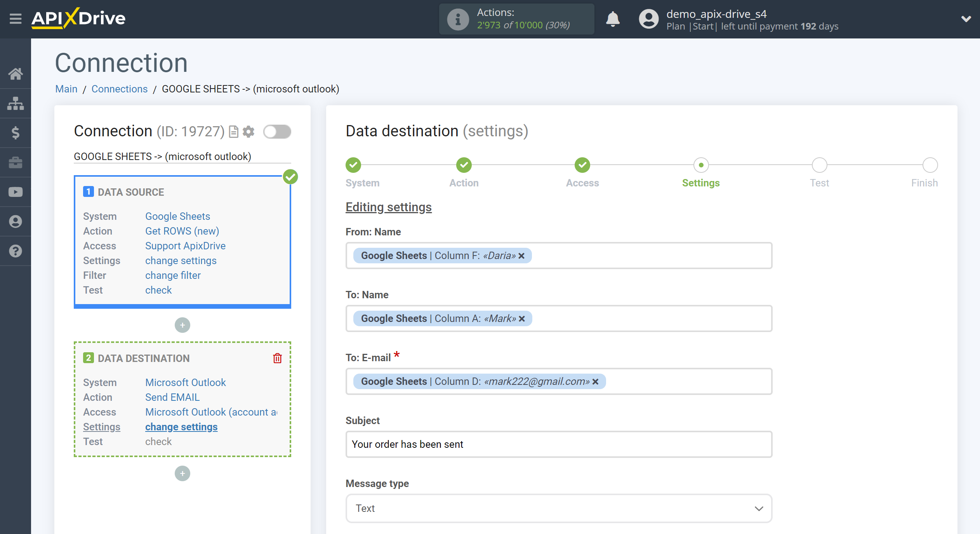Add step between source and destination
Screen dimensions: 980x534
[182, 325]
